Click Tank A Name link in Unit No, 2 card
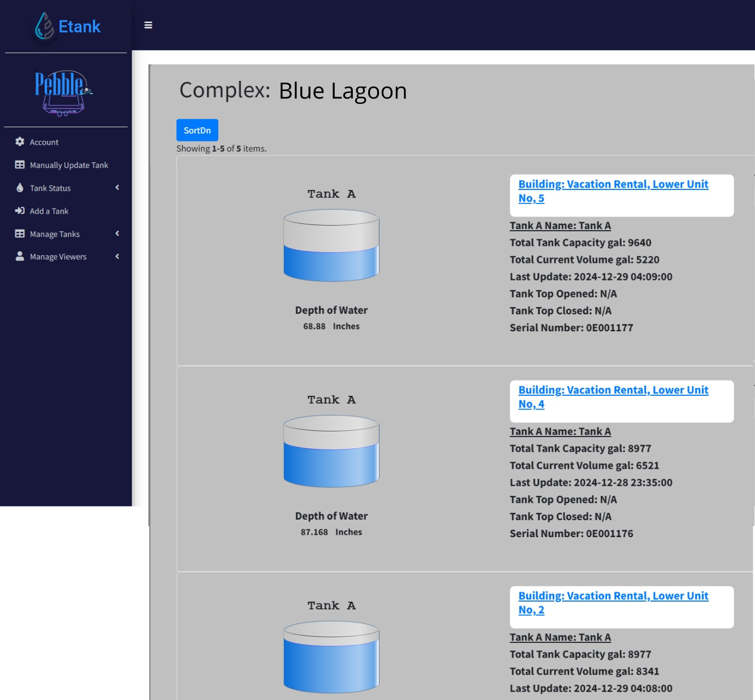The width and height of the screenshot is (755, 700). click(560, 637)
